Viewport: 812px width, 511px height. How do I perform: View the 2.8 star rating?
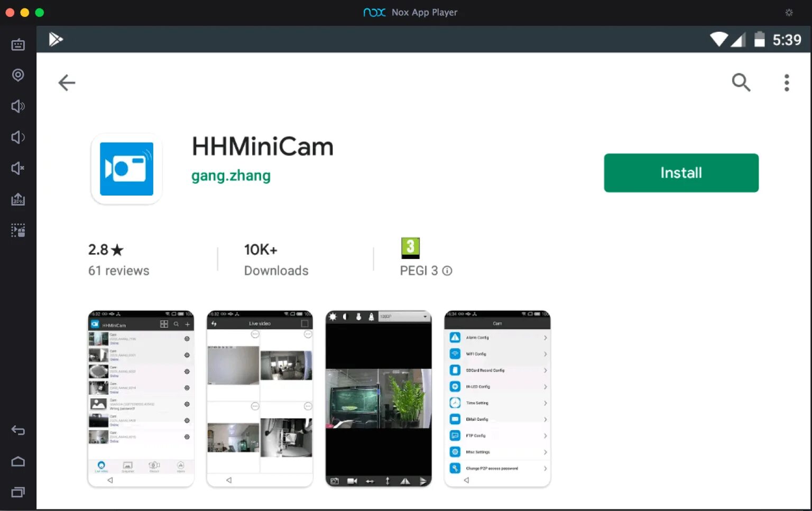106,249
